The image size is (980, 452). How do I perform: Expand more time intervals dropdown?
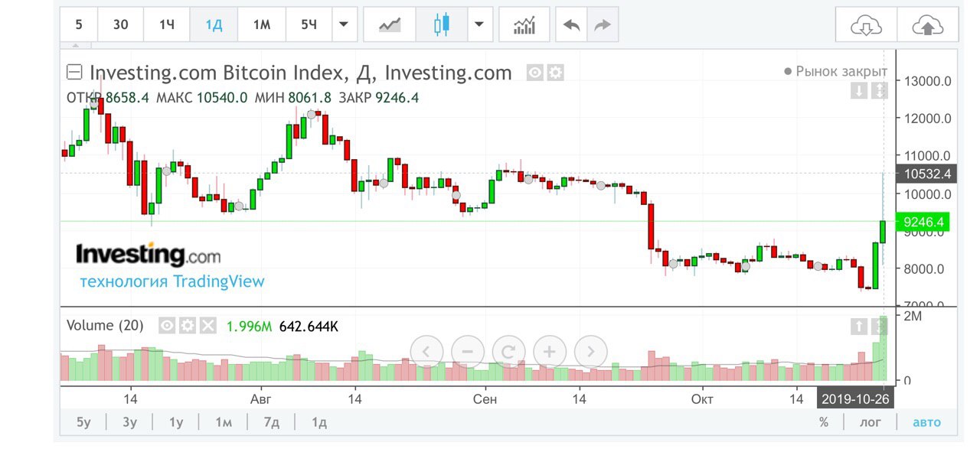coord(344,24)
